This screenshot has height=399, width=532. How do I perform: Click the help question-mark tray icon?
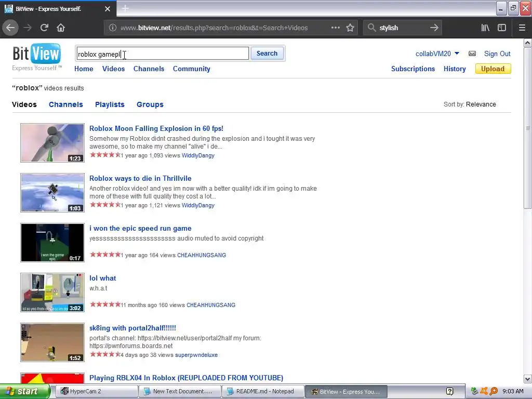[x=449, y=392]
